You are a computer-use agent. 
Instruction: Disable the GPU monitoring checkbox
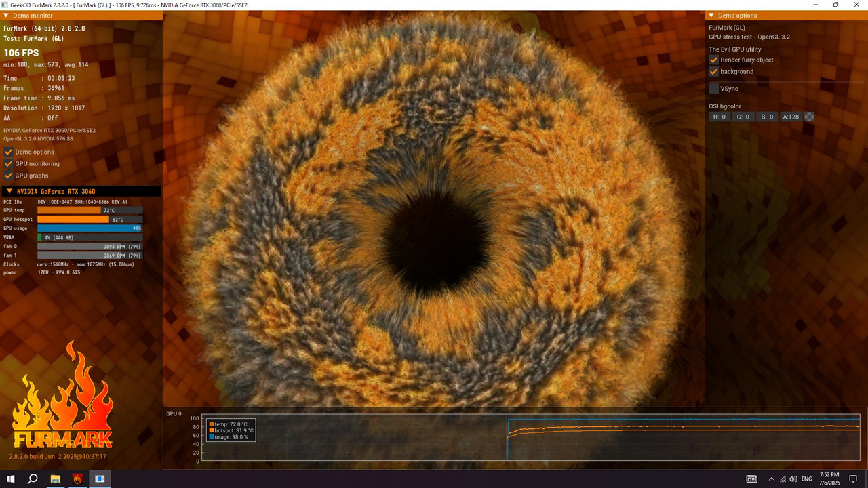pyautogui.click(x=9, y=163)
